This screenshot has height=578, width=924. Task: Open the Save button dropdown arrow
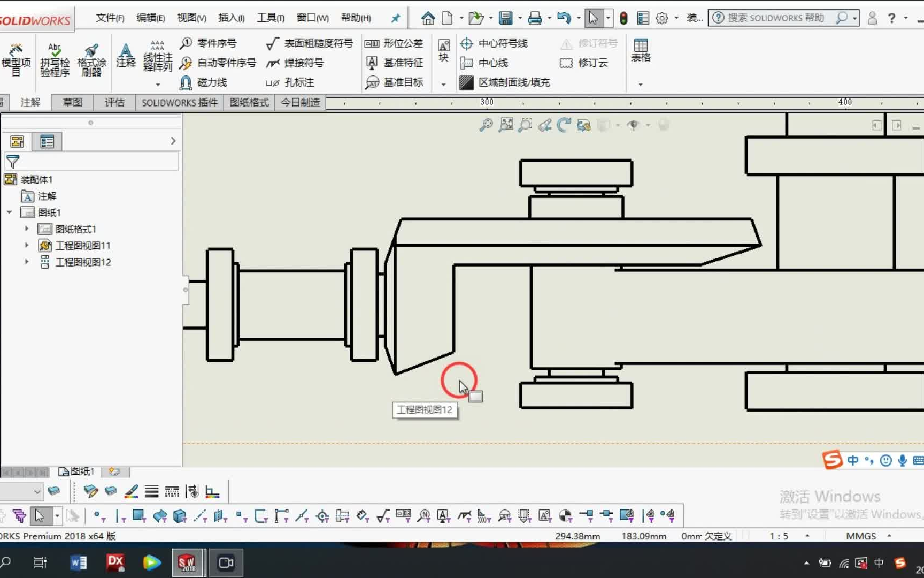click(x=519, y=18)
